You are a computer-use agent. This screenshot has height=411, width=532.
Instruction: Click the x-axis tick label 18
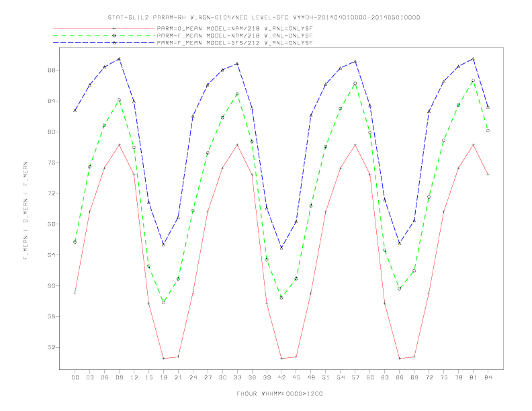163,377
